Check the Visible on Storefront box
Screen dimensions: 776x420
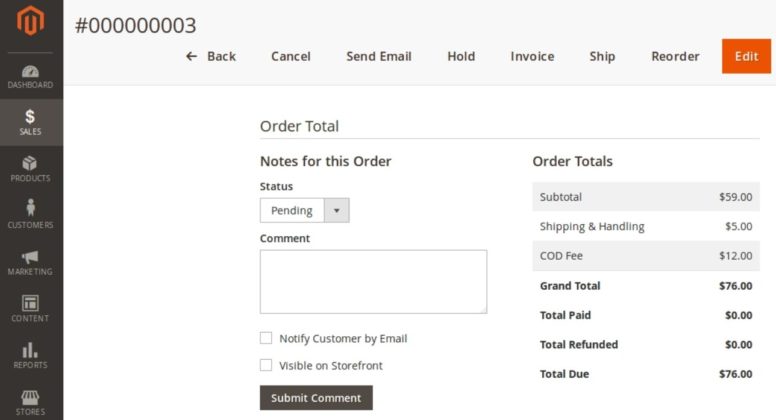[x=266, y=365]
